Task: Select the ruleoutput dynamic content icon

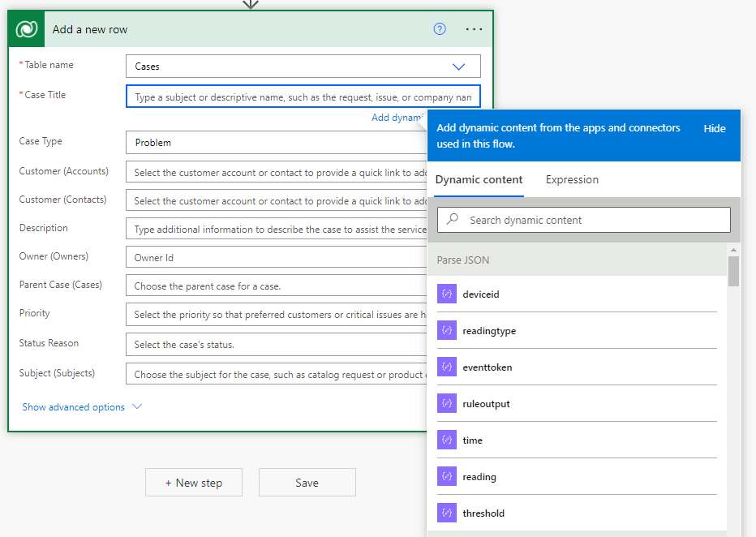Action: pyautogui.click(x=447, y=403)
